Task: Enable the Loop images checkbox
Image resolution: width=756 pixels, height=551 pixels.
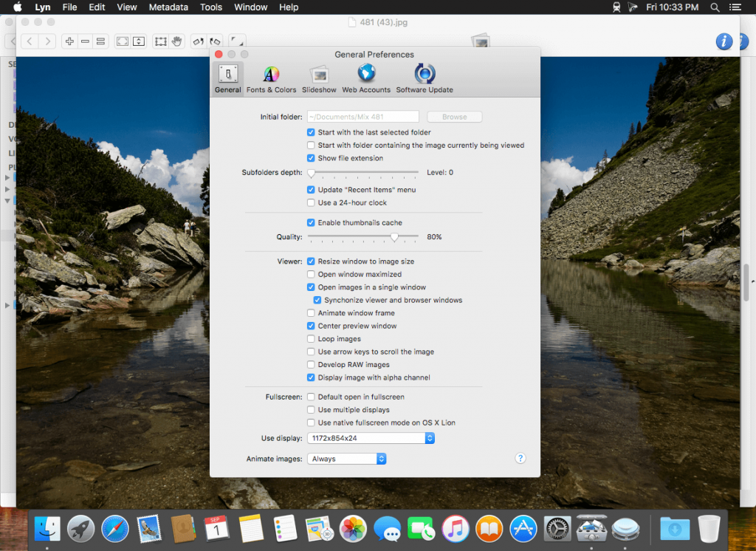Action: [x=311, y=339]
